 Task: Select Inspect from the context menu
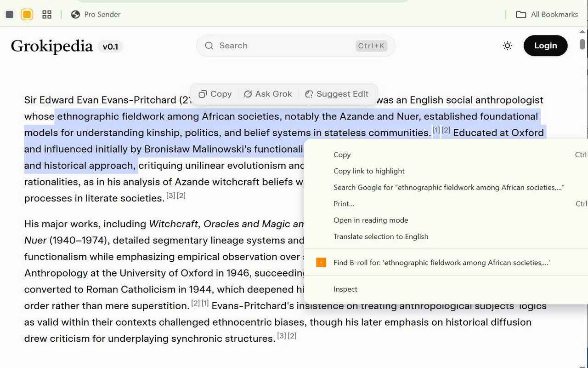[x=345, y=289]
